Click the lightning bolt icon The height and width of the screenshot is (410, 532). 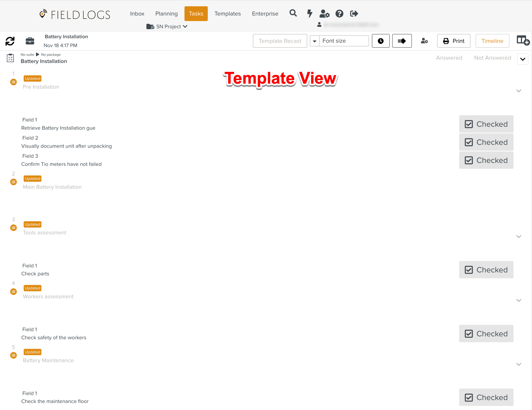[x=310, y=14]
